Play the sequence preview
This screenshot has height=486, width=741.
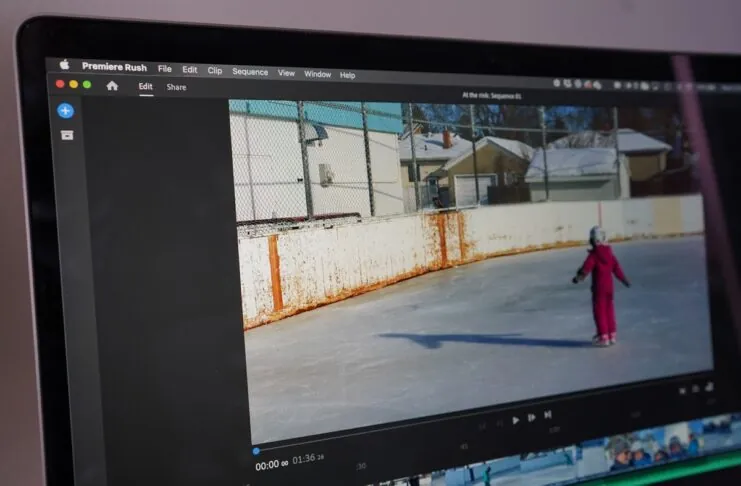(516, 419)
